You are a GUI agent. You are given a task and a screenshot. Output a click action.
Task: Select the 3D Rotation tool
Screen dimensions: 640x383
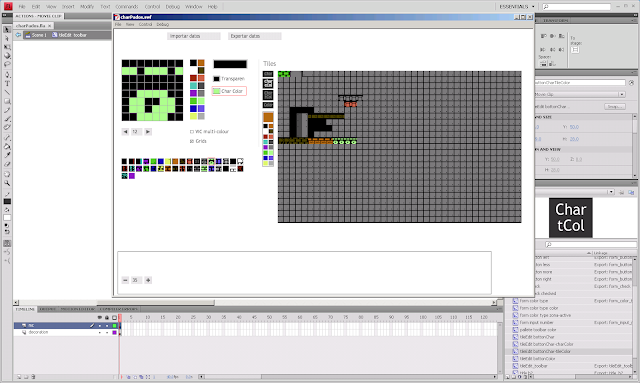7,56
